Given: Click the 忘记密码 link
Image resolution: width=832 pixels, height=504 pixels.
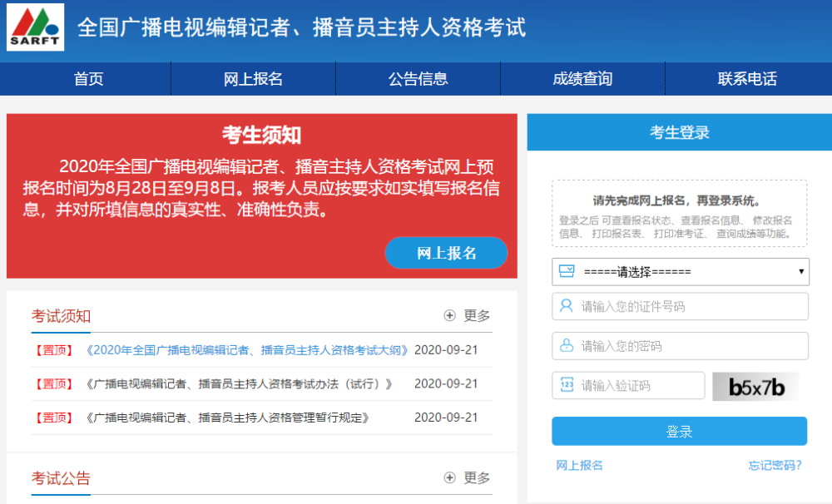Looking at the screenshot, I should [774, 466].
